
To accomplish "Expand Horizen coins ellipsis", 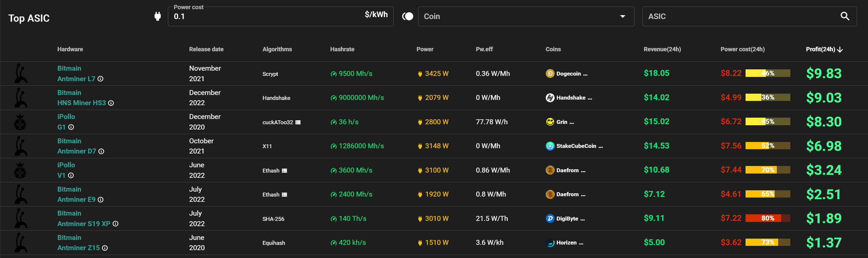I will (581, 243).
